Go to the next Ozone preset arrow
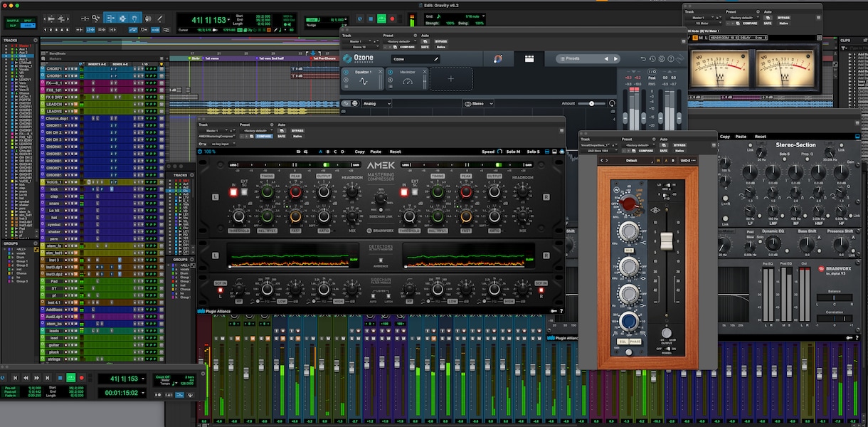Image resolution: width=868 pixels, height=427 pixels. click(615, 59)
